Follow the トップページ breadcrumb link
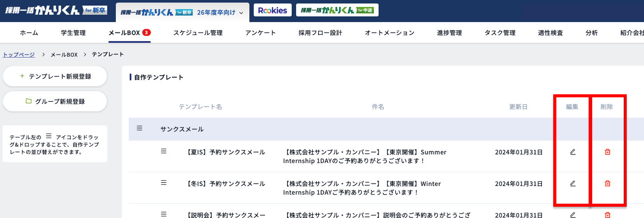Screen dimensions: 644x218 click(19, 54)
